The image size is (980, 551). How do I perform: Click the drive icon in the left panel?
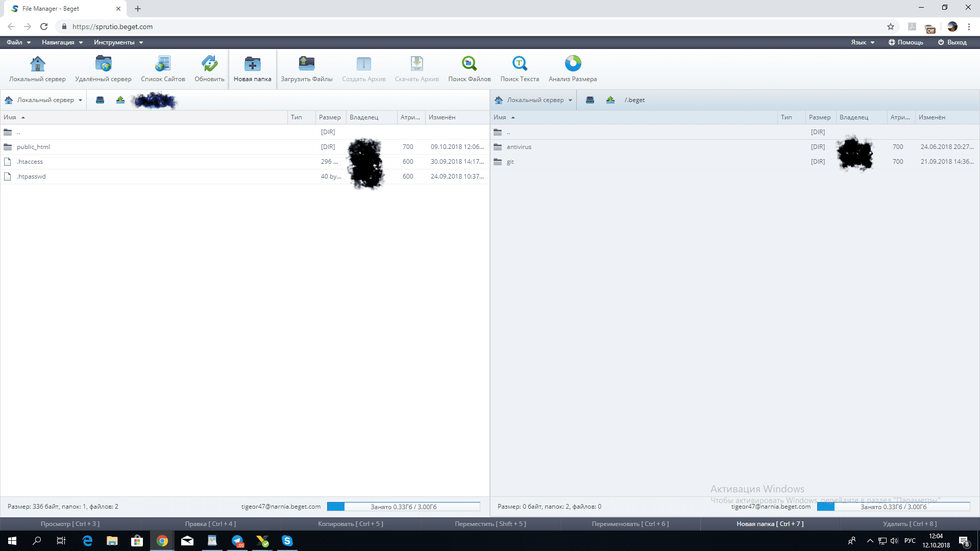100,100
